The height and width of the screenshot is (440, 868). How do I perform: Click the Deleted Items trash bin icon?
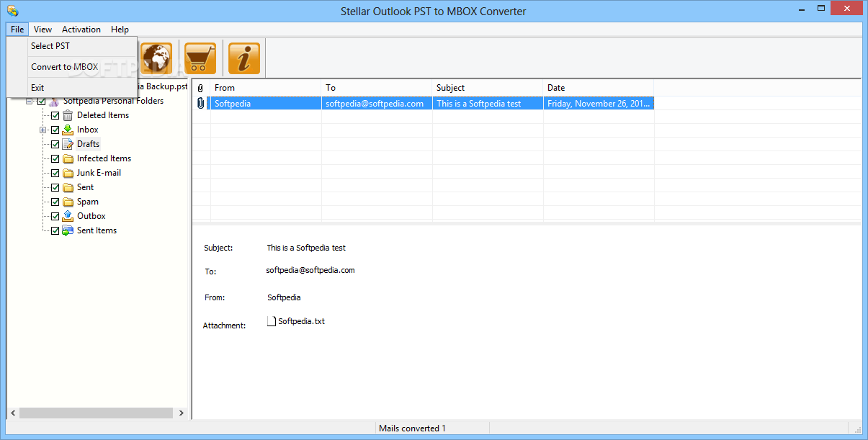tap(68, 115)
